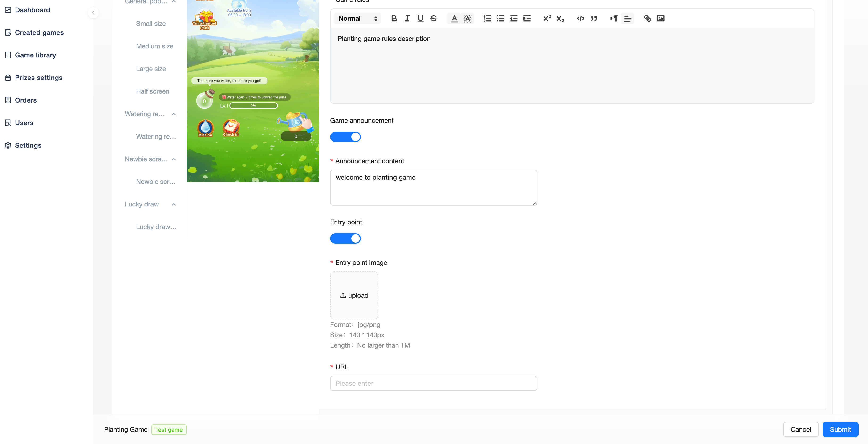
Task: Insert an image using the toolbar image icon
Action: point(661,19)
